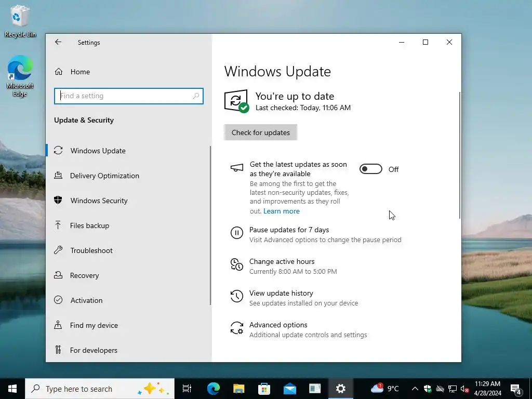Viewport: 532px width, 399px height.
Task: Click the Windows Security shield icon
Action: (58, 200)
